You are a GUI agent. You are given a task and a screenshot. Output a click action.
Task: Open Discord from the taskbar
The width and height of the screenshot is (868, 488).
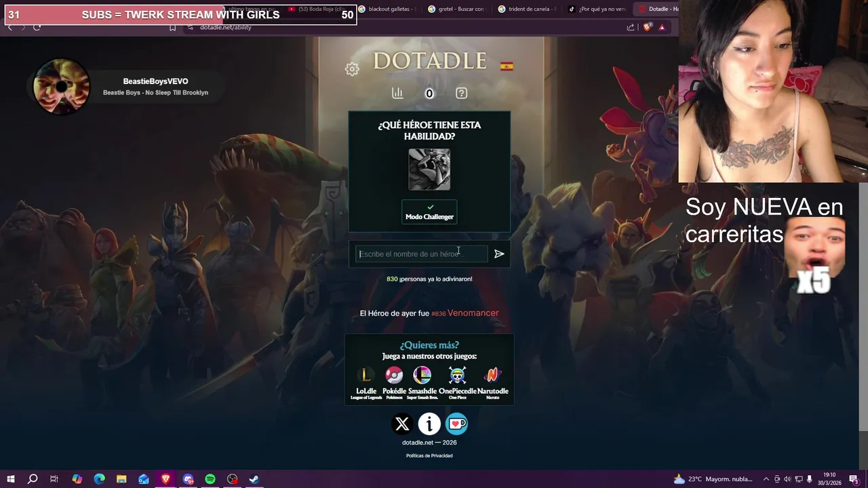click(188, 479)
